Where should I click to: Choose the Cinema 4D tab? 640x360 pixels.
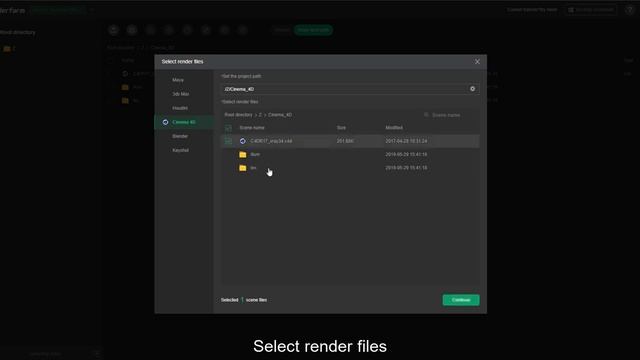(x=184, y=122)
